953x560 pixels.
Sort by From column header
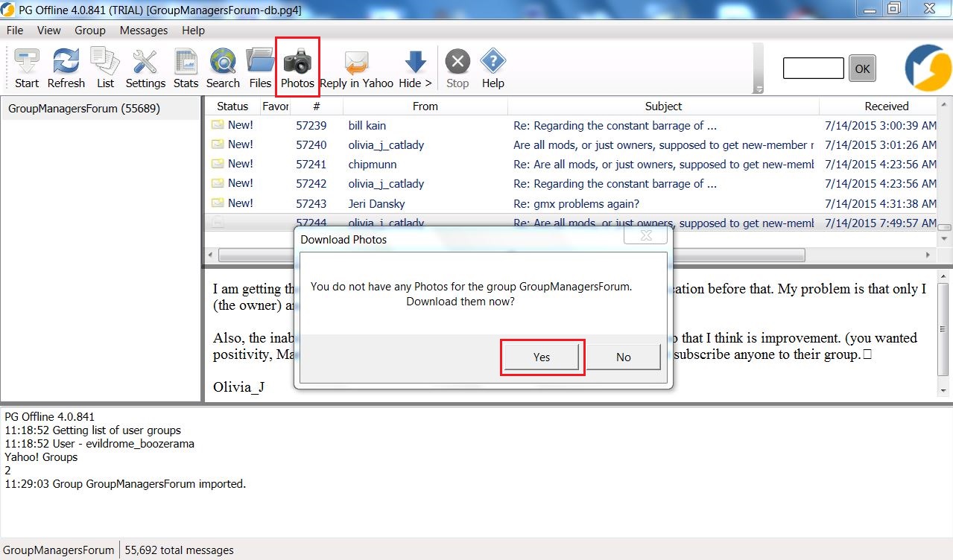point(425,106)
